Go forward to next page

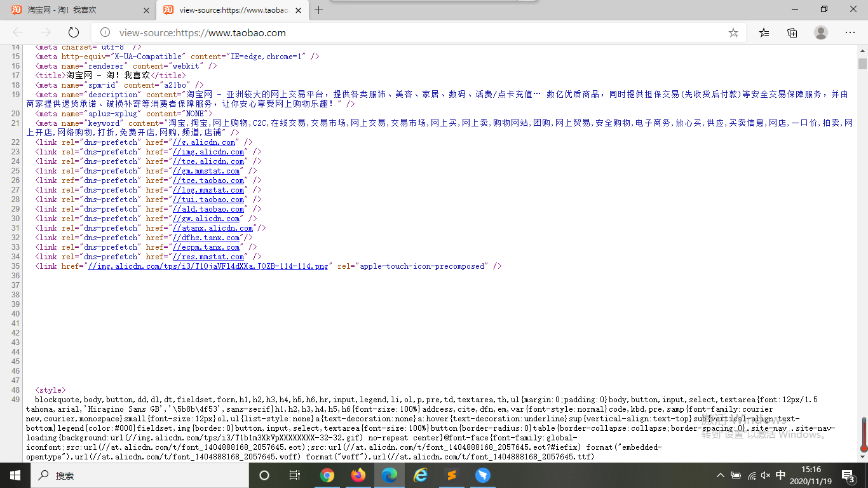tap(45, 32)
